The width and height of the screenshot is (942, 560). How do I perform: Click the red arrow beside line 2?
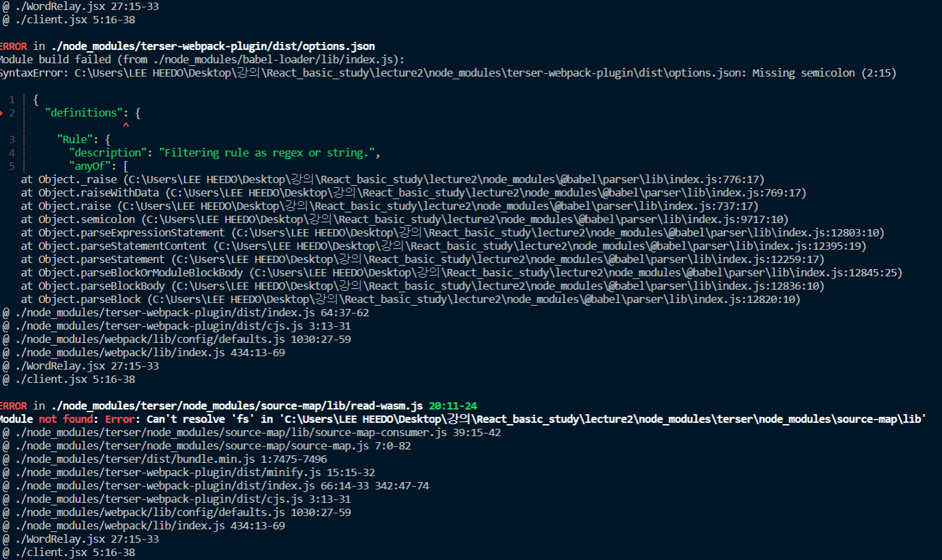(x=2, y=113)
